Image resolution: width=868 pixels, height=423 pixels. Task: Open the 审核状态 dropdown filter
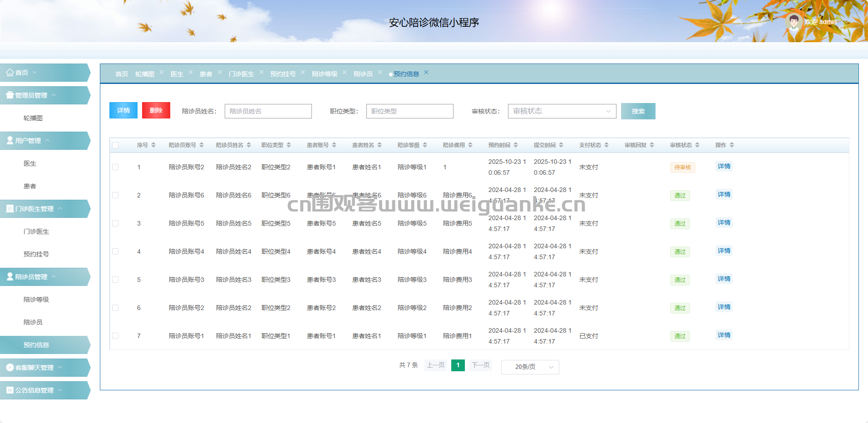pos(562,111)
